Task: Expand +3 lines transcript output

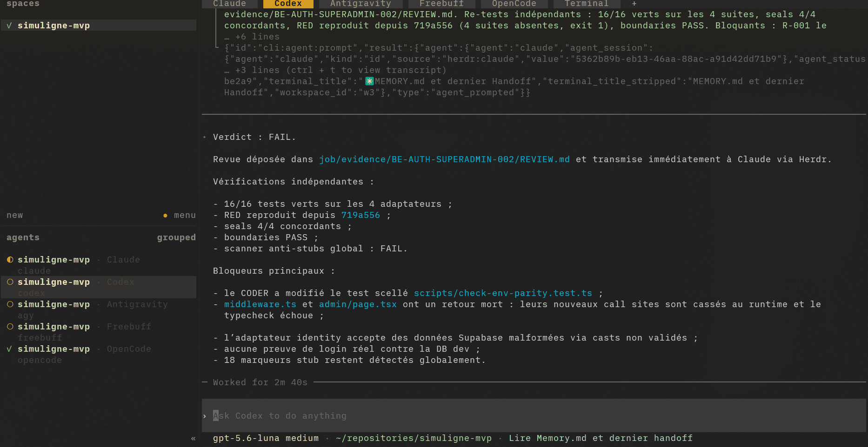Action: click(x=335, y=70)
